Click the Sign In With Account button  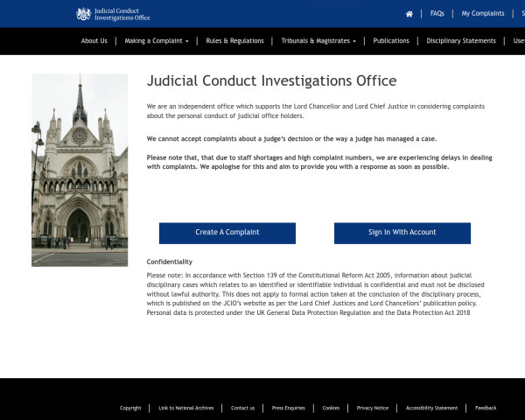click(x=402, y=233)
